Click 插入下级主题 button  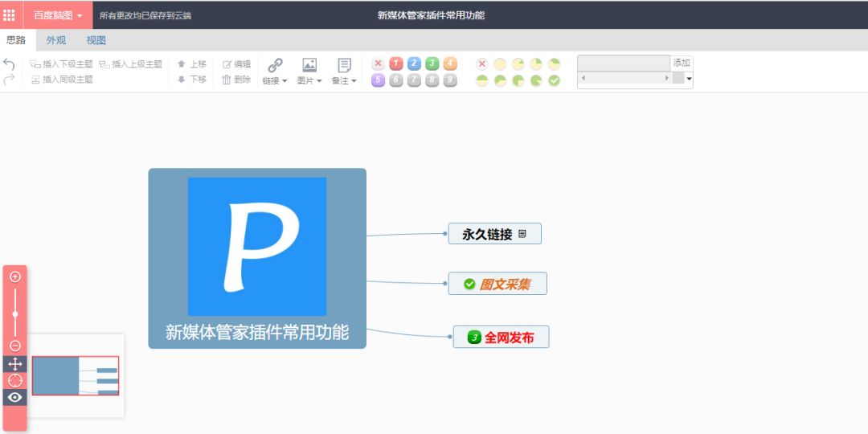61,64
